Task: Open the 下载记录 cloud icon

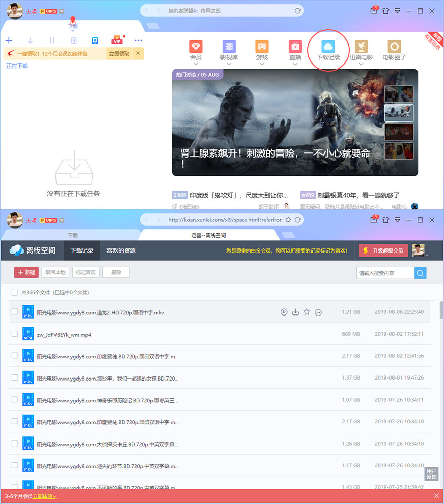Action: (x=328, y=46)
